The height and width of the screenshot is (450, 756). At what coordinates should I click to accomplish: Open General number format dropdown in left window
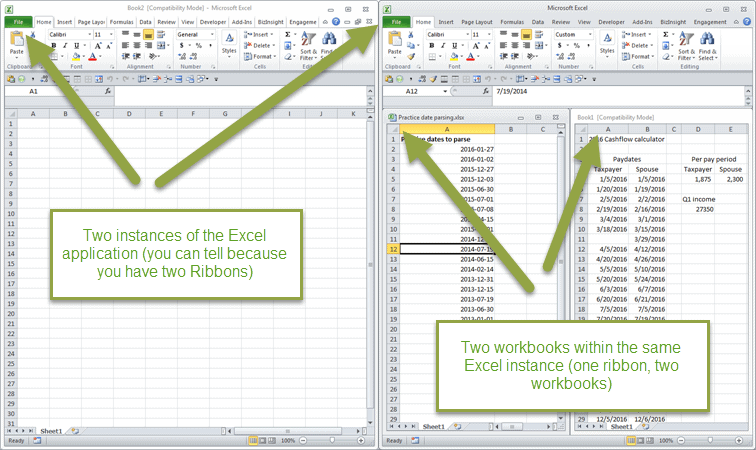pos(212,34)
